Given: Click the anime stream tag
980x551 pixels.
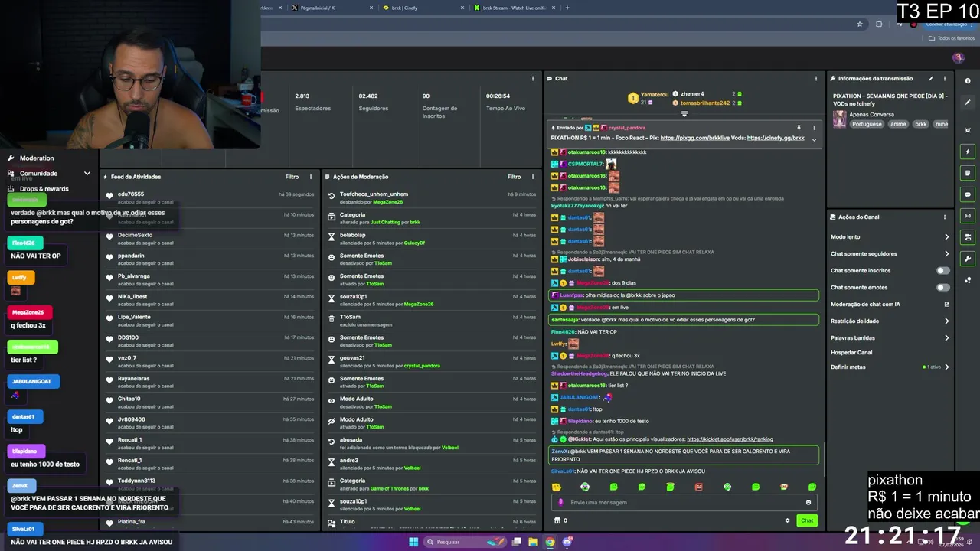Looking at the screenshot, I should pyautogui.click(x=898, y=124).
